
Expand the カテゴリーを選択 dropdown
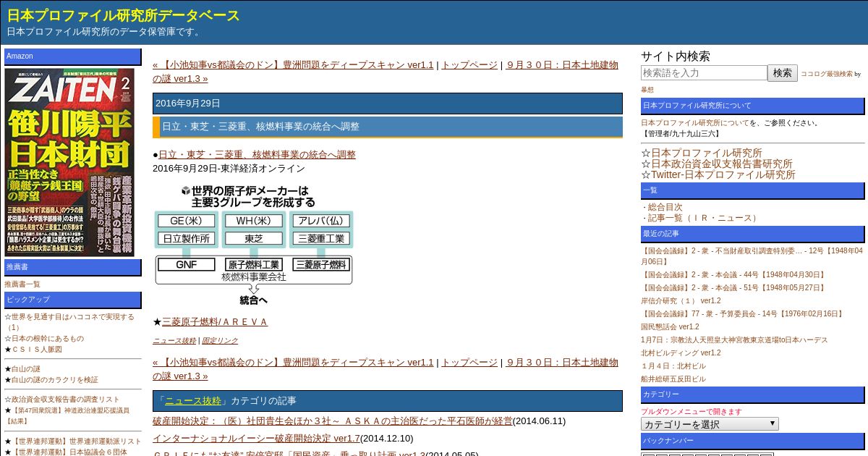(710, 424)
